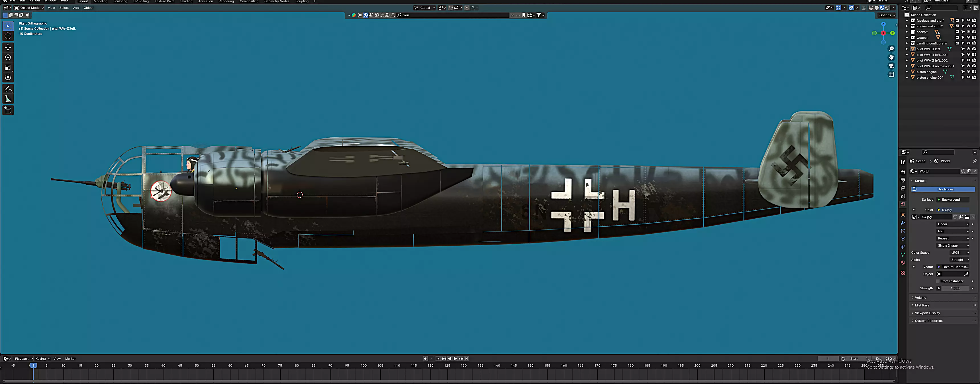Click the Use Nodes button

[x=943, y=189]
